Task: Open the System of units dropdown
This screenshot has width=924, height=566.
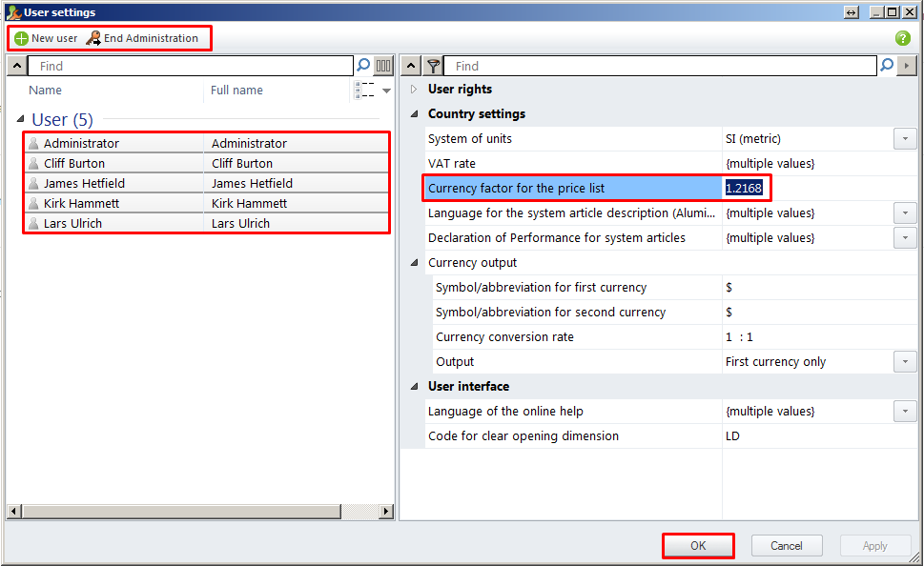Action: point(904,139)
